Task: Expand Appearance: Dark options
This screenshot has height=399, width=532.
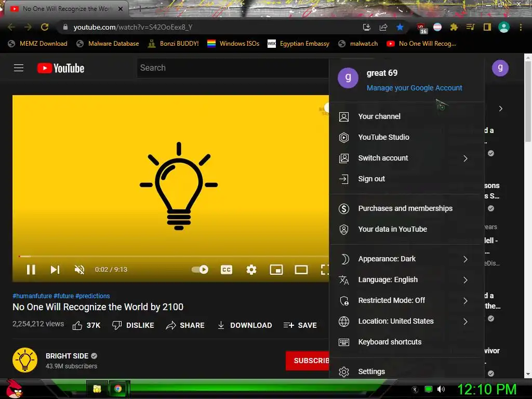Action: coord(406,259)
